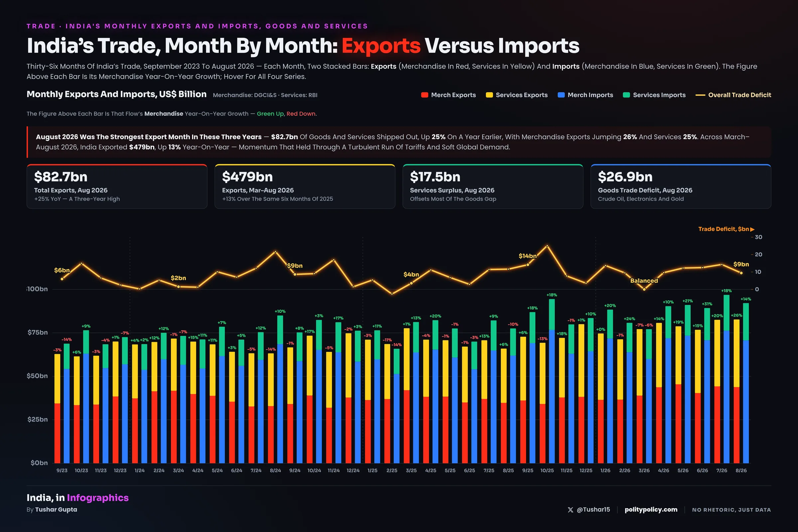
Task: Click the Merchandise: DGCI&S · Services: RBI source note
Action: pyautogui.click(x=265, y=95)
